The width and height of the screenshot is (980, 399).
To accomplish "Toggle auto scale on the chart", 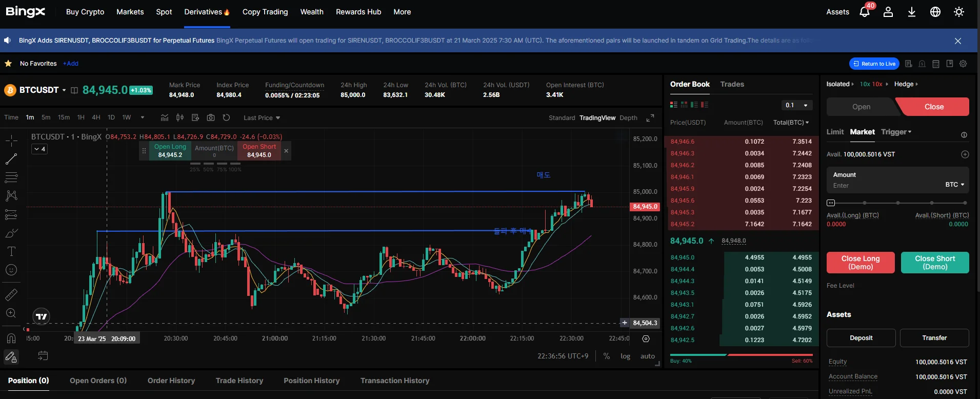I will coord(647,356).
